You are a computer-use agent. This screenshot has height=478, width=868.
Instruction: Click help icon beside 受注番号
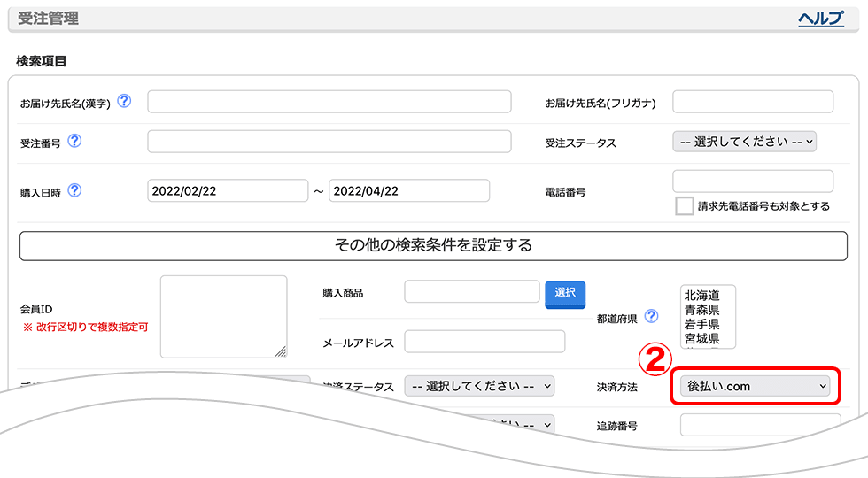tap(74, 141)
